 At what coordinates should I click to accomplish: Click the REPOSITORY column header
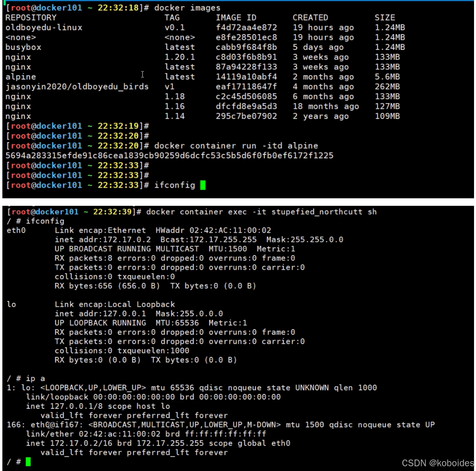[x=31, y=18]
